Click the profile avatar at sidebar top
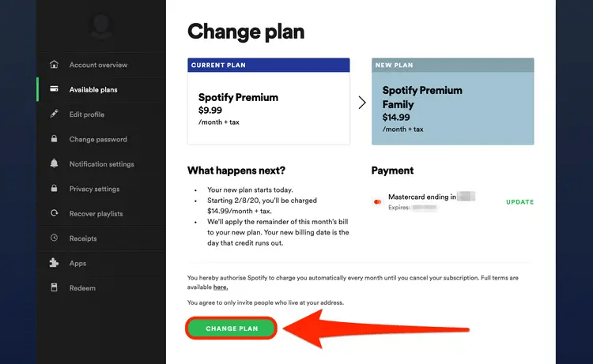The height and width of the screenshot is (364, 593). tap(100, 25)
